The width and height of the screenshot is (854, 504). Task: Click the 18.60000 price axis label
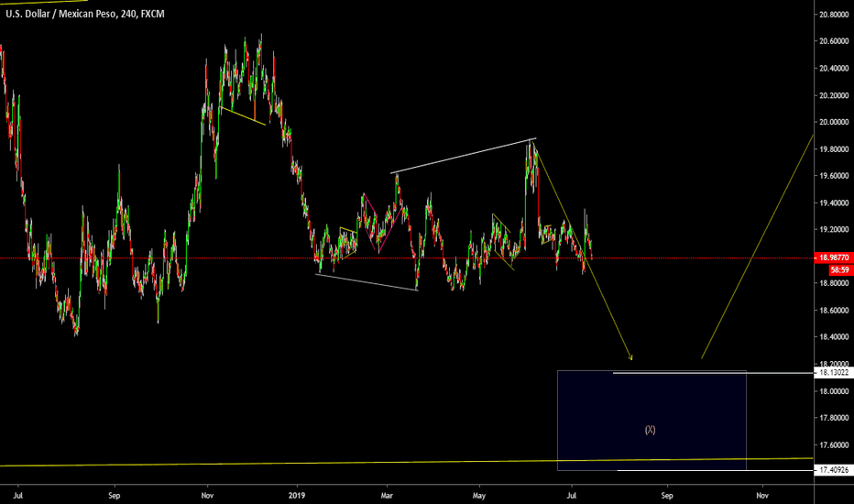click(834, 311)
